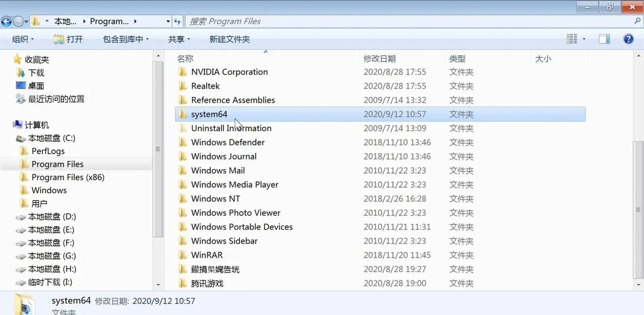
Task: Click the Windows Media Player folder icon
Action: click(x=183, y=185)
